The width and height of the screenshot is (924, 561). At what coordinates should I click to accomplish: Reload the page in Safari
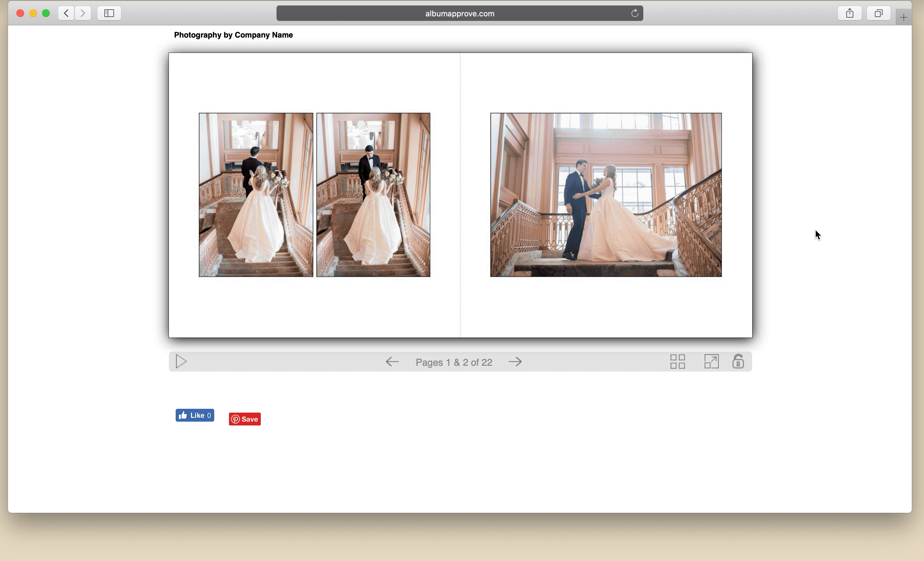pyautogui.click(x=635, y=13)
